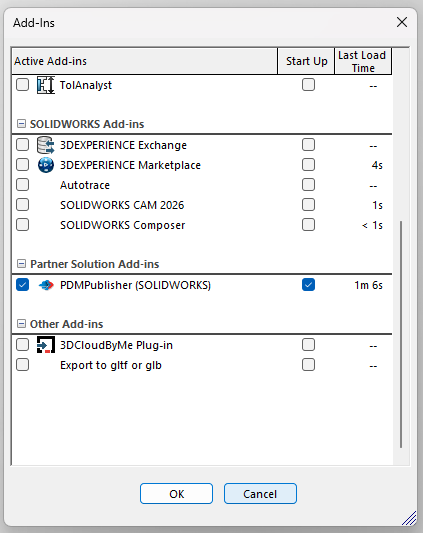The image size is (423, 533).
Task: Collapse the Other Add-ins group
Action: [21, 324]
